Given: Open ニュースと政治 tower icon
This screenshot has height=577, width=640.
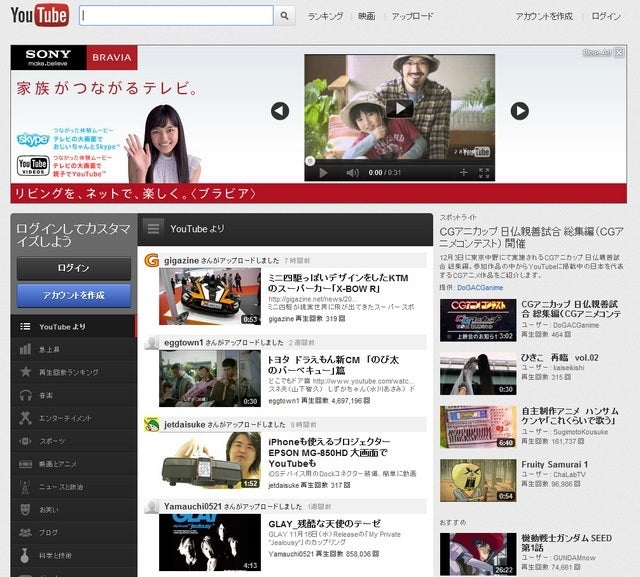Looking at the screenshot, I should tap(25, 487).
